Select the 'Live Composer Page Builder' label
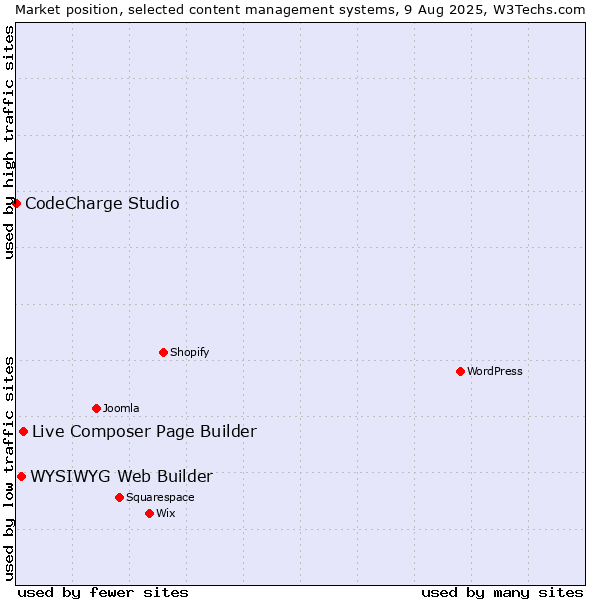This screenshot has height=600, width=600. [144, 432]
